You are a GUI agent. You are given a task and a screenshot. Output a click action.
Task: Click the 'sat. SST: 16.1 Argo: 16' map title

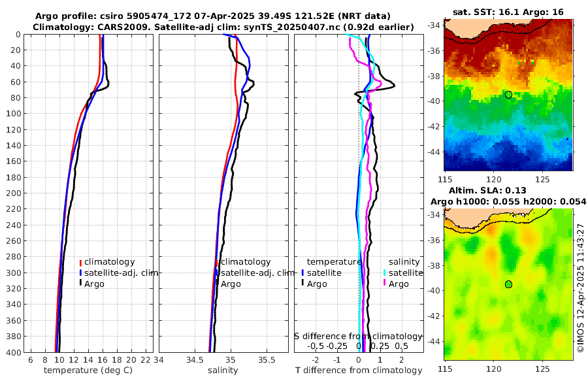point(508,12)
